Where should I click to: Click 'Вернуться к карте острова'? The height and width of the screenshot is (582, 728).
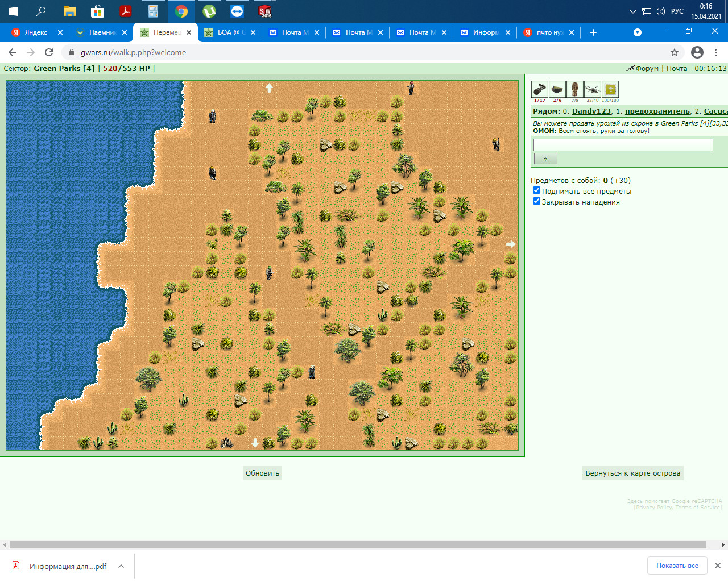tap(633, 473)
